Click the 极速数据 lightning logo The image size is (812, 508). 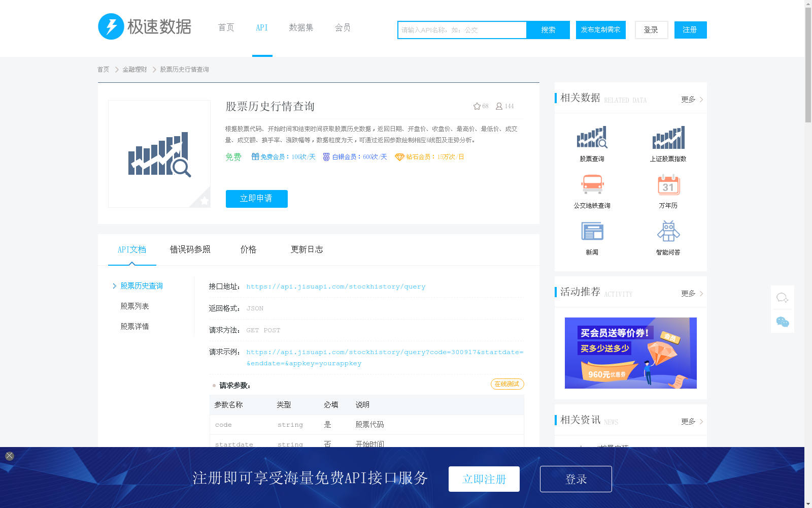click(111, 26)
